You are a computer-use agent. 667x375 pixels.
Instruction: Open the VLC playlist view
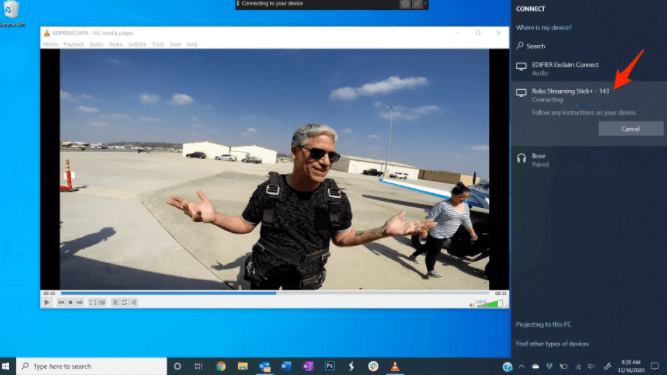(x=115, y=302)
